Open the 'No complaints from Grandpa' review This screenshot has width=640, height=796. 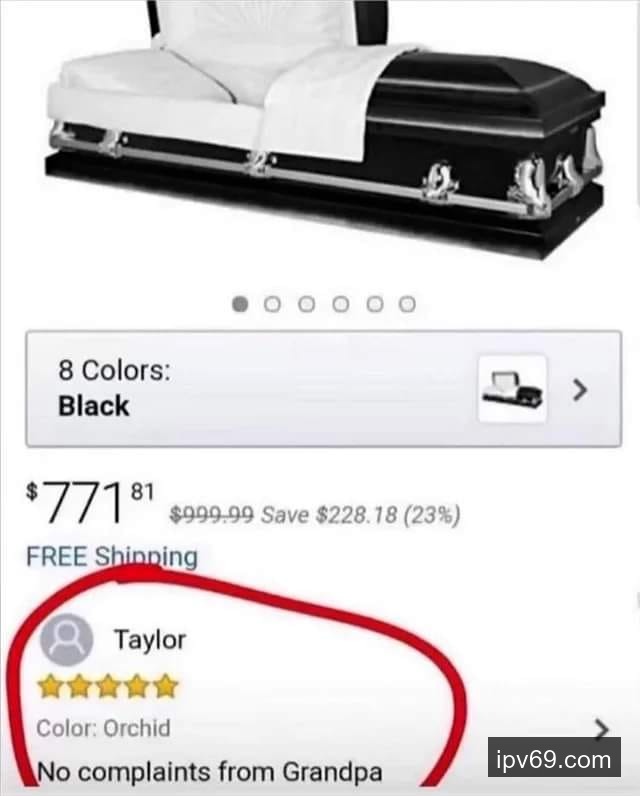pos(210,773)
